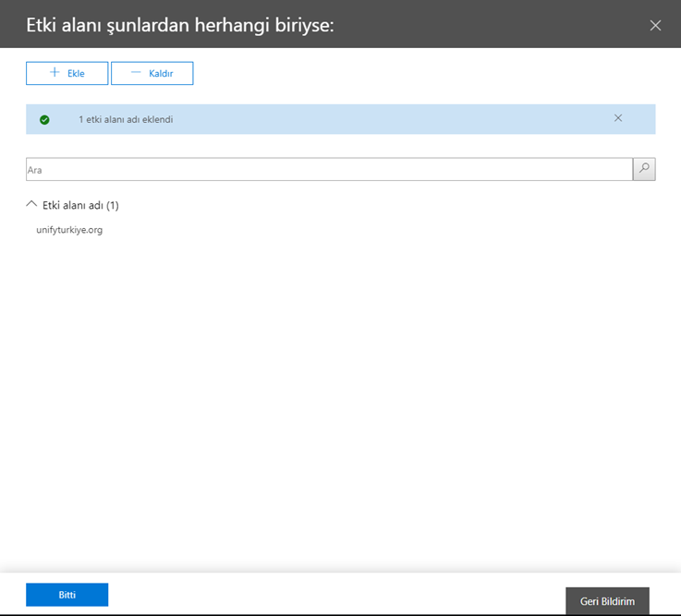This screenshot has width=681, height=616.
Task: Click the green success checkmark icon
Action: (44, 120)
